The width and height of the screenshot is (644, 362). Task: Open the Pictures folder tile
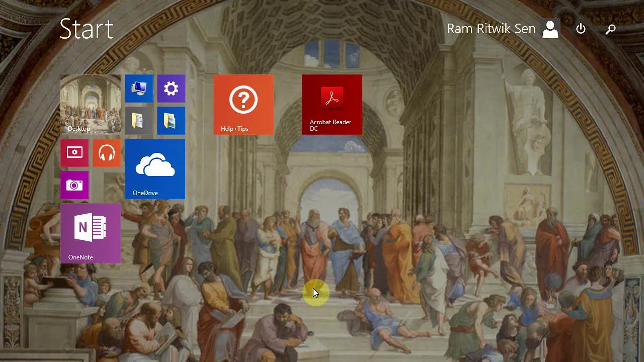pyautogui.click(x=171, y=121)
